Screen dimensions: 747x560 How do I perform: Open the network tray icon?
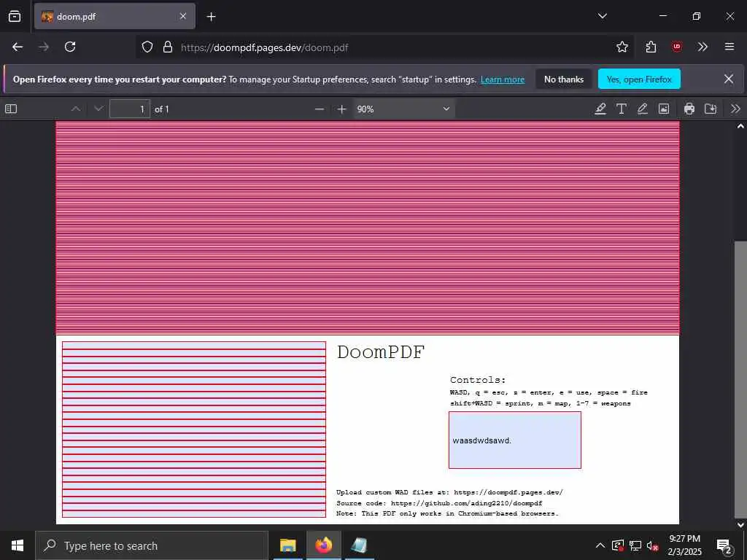[x=635, y=545]
